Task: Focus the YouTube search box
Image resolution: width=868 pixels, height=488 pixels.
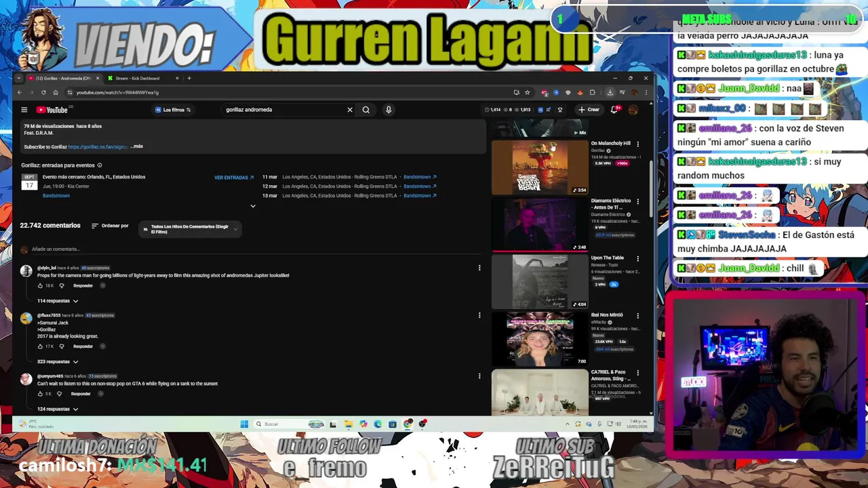Action: click(x=283, y=110)
